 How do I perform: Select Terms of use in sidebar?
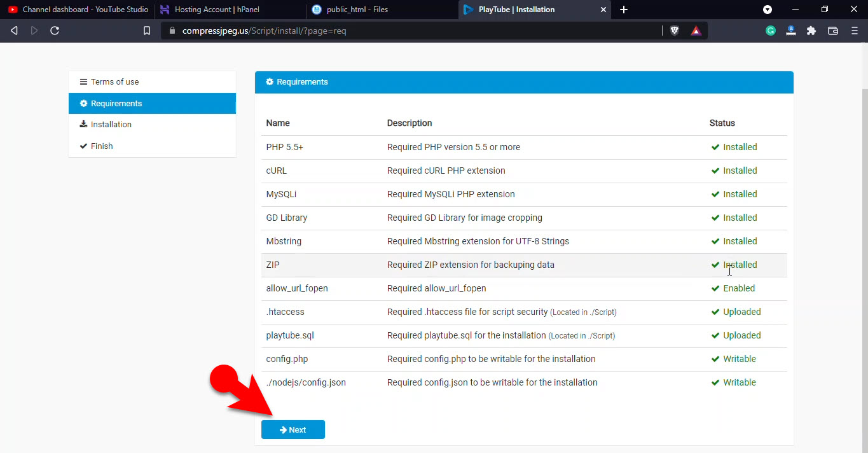coord(114,82)
